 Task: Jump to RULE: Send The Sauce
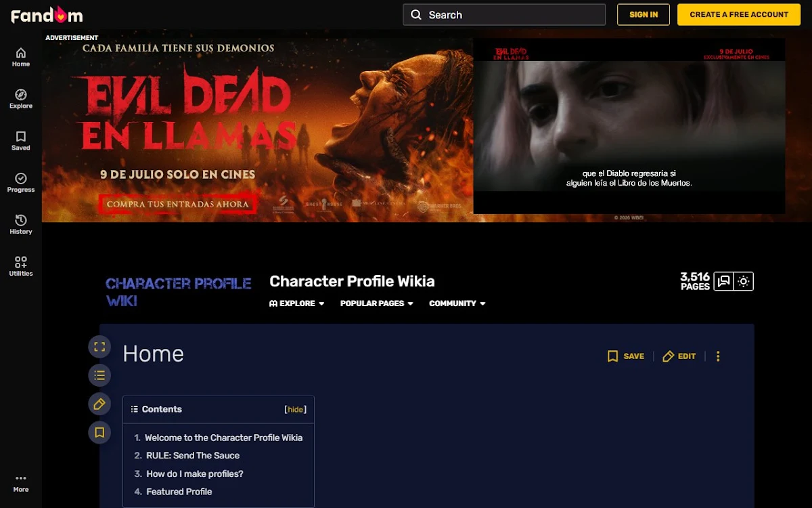193,455
